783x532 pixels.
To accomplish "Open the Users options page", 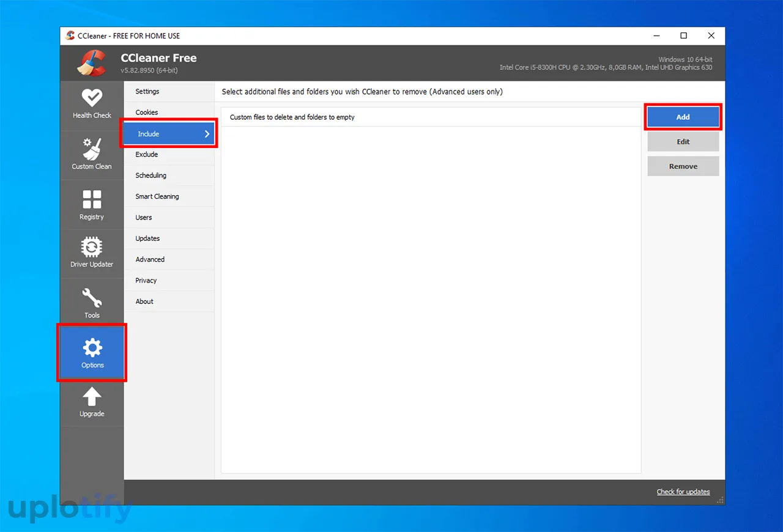I will click(x=169, y=218).
